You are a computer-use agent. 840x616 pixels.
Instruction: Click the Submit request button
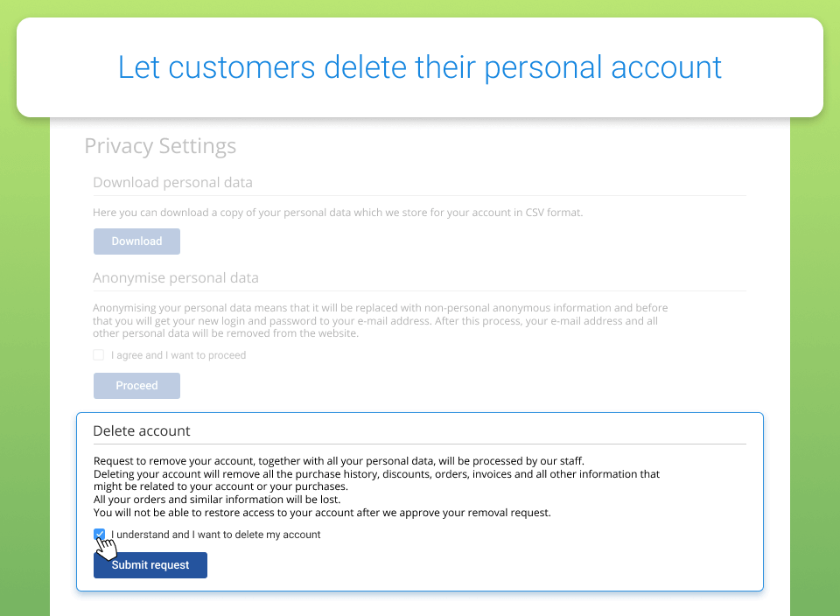point(150,565)
